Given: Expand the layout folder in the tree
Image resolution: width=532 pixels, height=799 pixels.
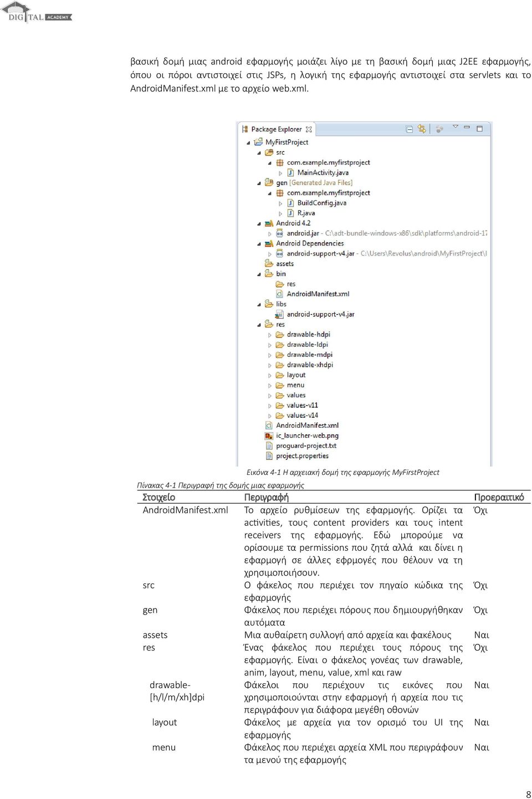Looking at the screenshot, I should pos(270,376).
